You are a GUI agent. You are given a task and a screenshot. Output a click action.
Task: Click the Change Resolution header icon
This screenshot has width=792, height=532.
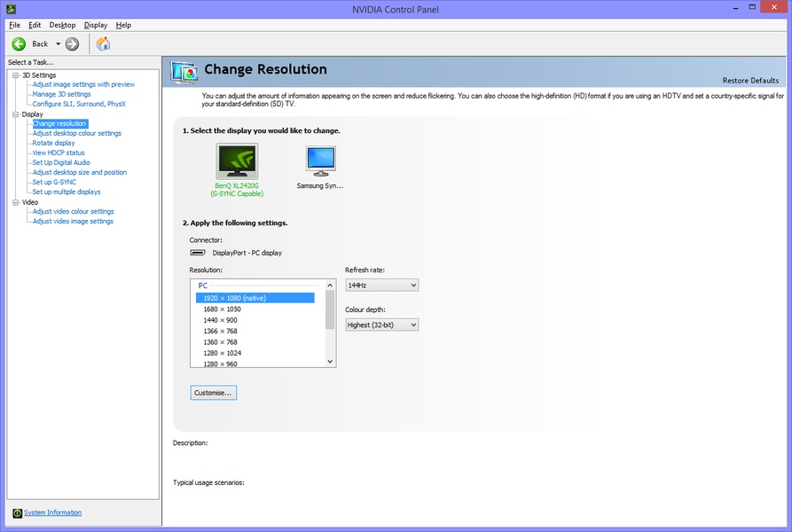point(184,73)
